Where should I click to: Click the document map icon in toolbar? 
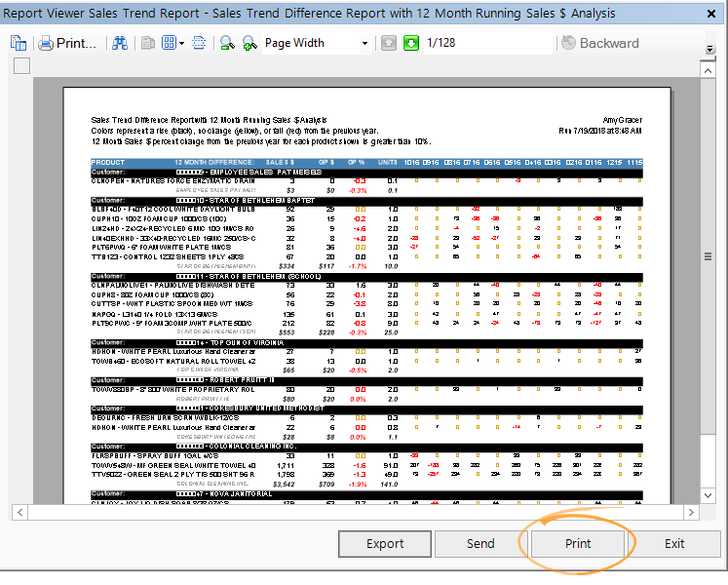(x=19, y=43)
